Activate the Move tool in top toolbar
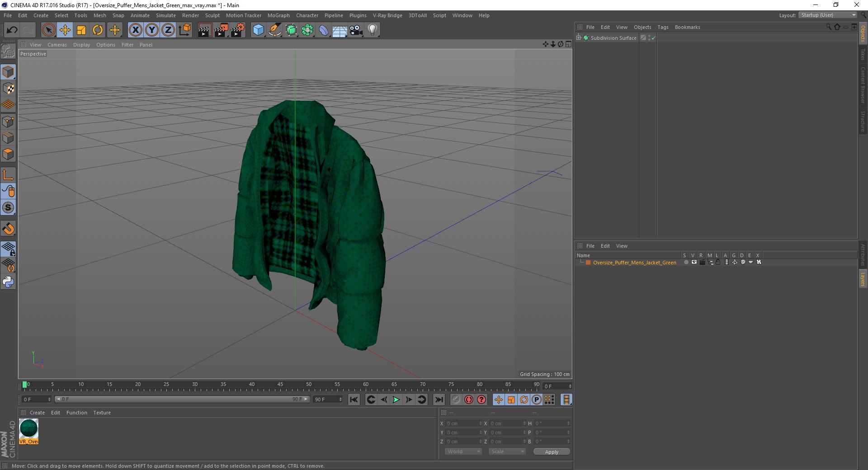 [x=65, y=30]
